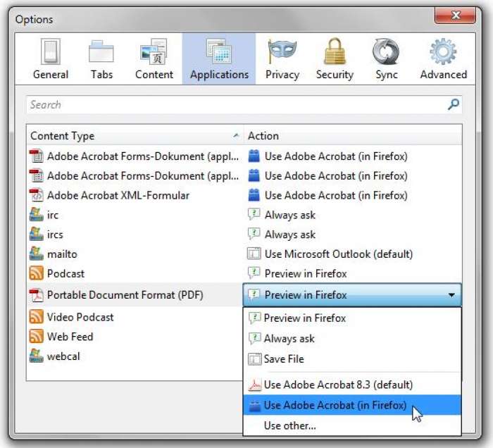Click the Outlook action icon for mailto
This screenshot has width=493, height=448.
tap(254, 254)
